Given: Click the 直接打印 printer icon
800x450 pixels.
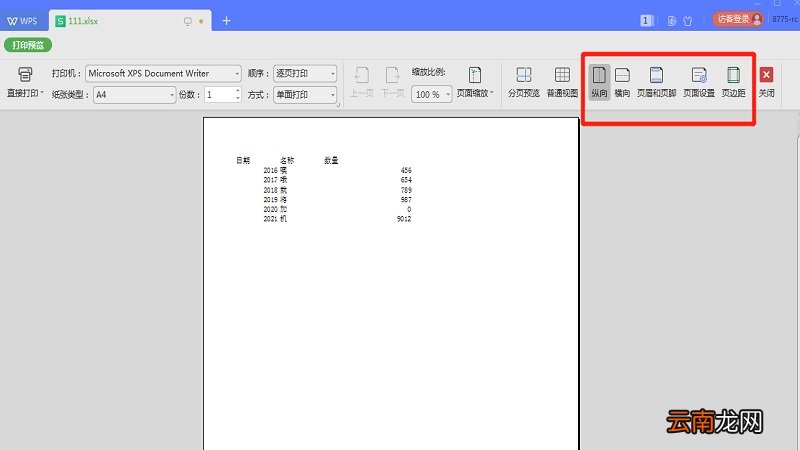Looking at the screenshot, I should tap(25, 74).
